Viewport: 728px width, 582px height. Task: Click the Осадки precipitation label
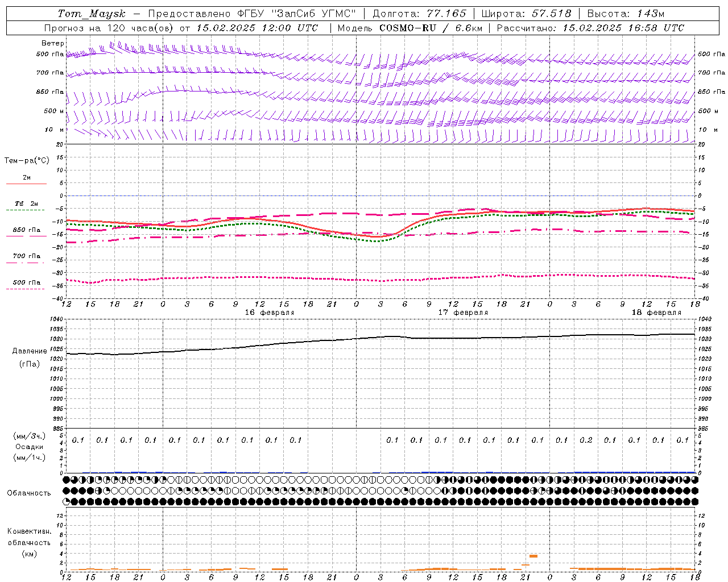pos(30,447)
